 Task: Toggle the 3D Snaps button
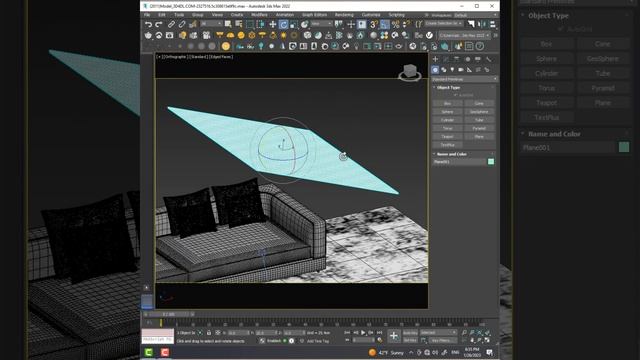374,24
